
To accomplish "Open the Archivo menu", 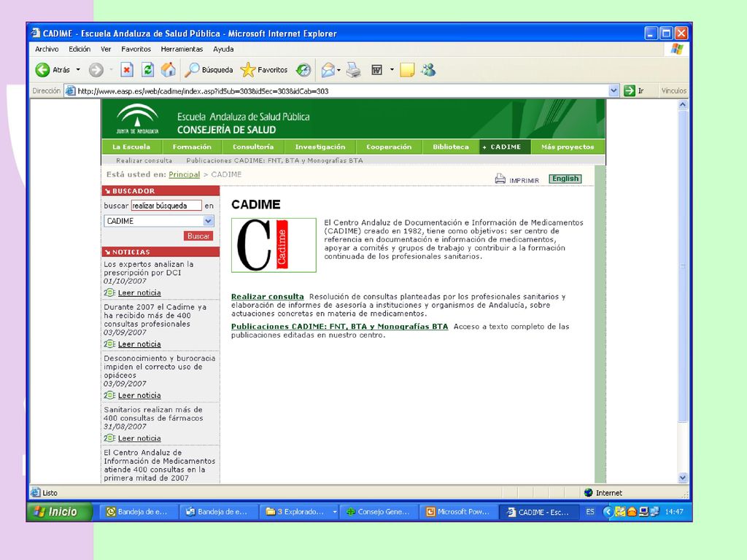I will pyautogui.click(x=47, y=49).
